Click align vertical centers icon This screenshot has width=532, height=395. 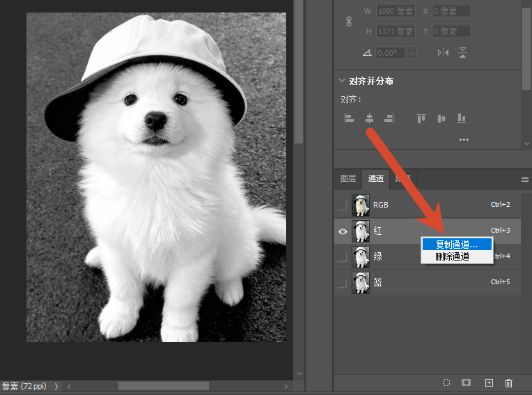click(441, 118)
